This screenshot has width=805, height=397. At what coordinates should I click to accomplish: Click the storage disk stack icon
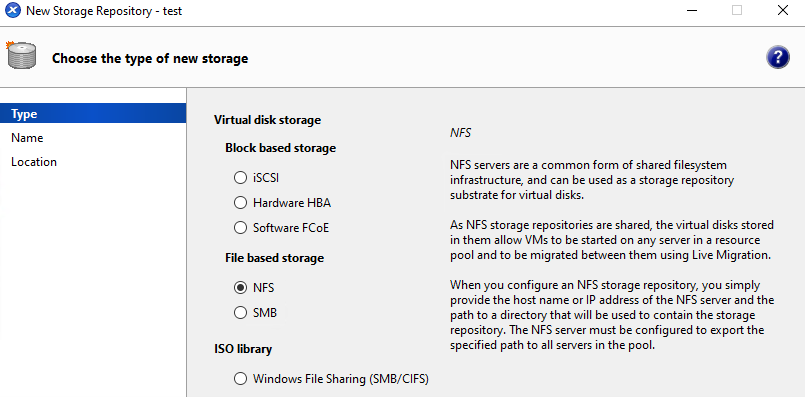[22, 55]
